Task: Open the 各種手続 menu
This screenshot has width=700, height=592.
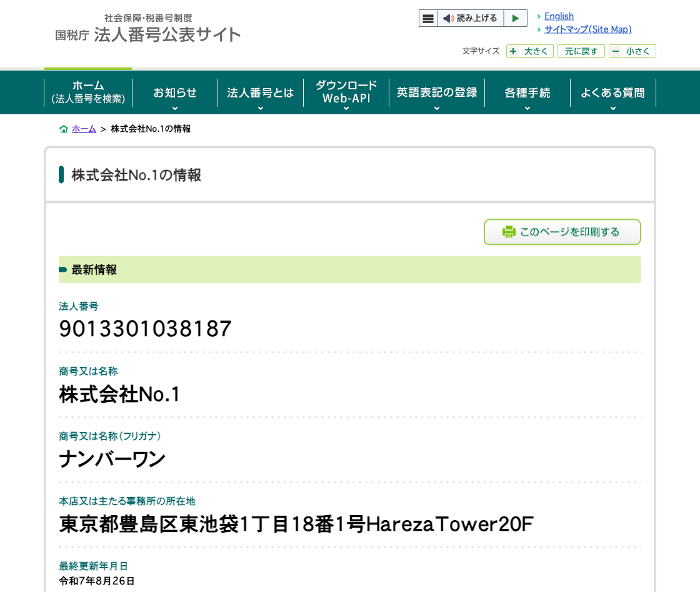Action: tap(527, 92)
